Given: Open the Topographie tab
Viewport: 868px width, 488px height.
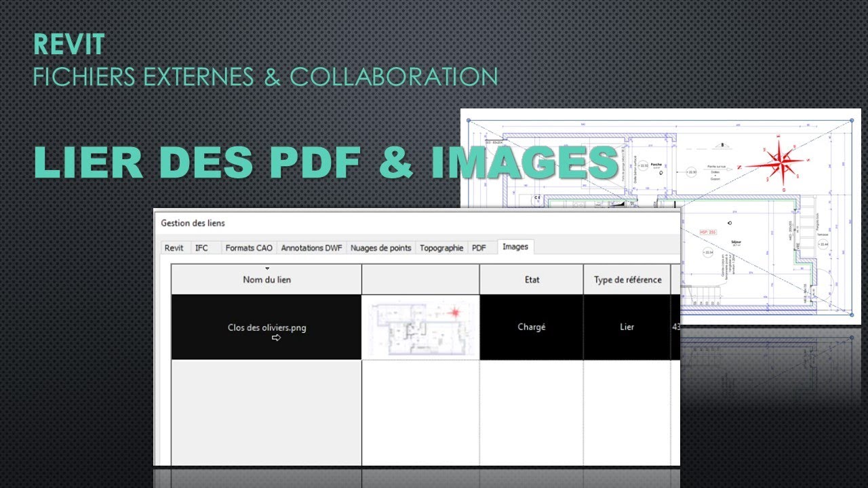Looking at the screenshot, I should (x=441, y=248).
